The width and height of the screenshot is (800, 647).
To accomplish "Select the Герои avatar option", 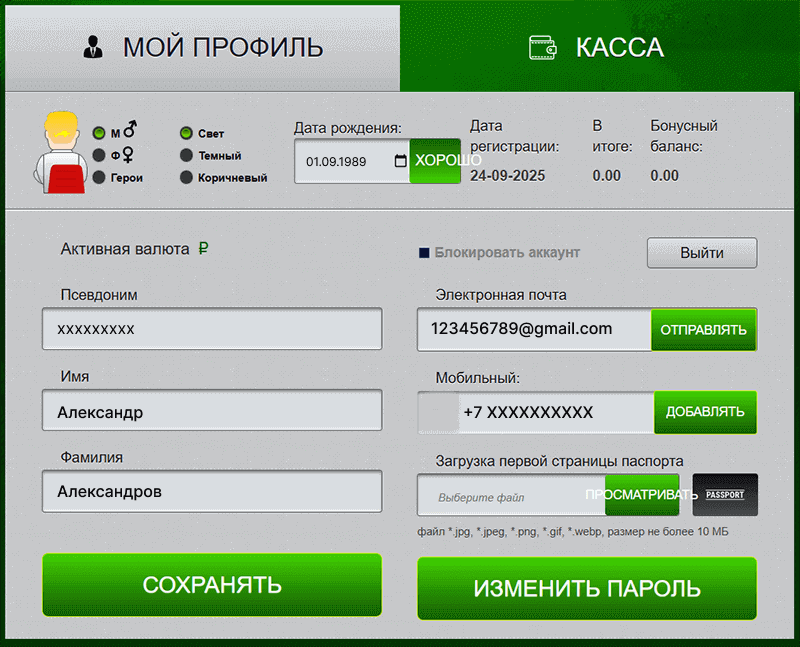I will (x=100, y=176).
